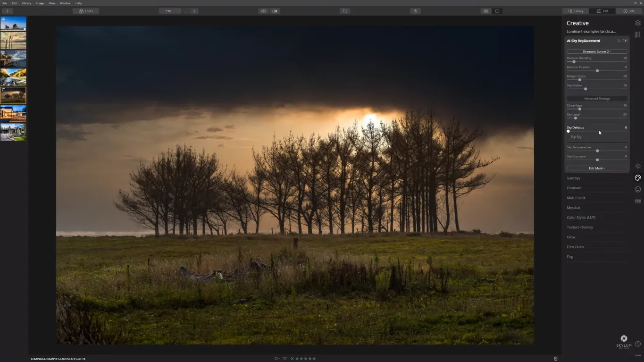Toggle quick preview eye in toolbar
644x362 pixels.
263,11
